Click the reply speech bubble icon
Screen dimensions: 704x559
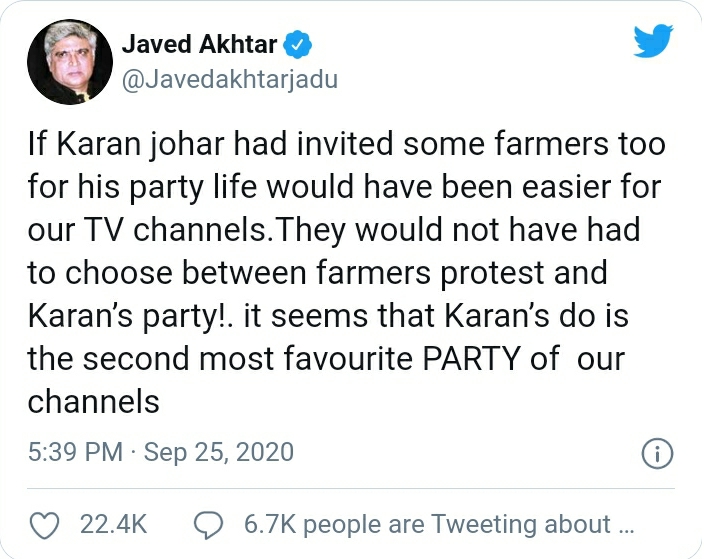point(208,525)
